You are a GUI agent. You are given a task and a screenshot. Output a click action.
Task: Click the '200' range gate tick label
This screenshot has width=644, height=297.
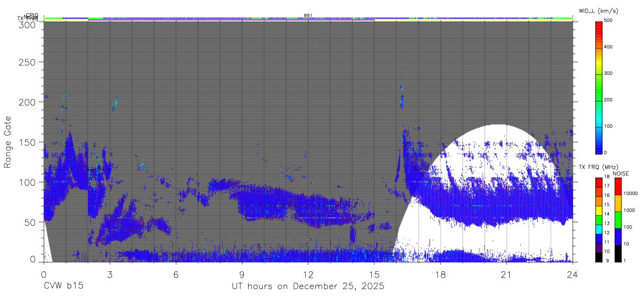click(28, 102)
